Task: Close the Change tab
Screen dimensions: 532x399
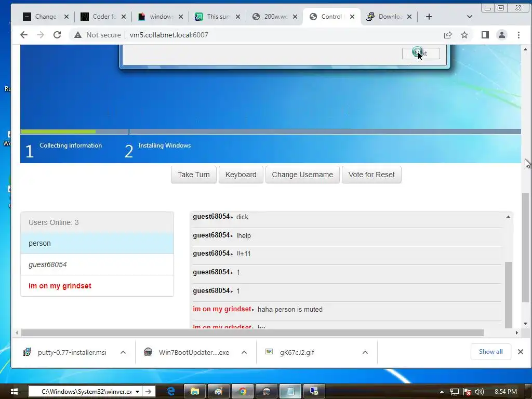Action: click(66, 17)
